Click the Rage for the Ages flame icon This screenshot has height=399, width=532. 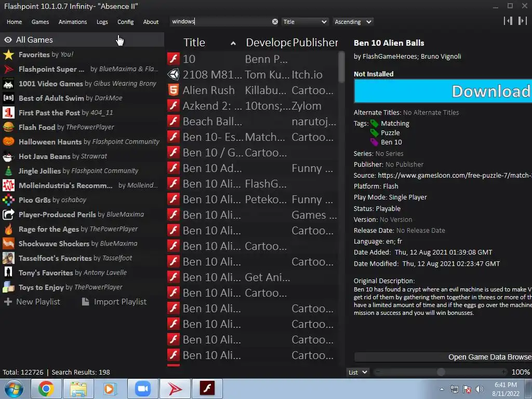(8, 229)
